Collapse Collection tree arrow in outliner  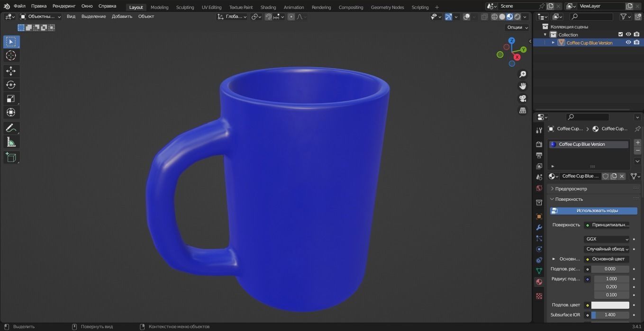point(545,35)
